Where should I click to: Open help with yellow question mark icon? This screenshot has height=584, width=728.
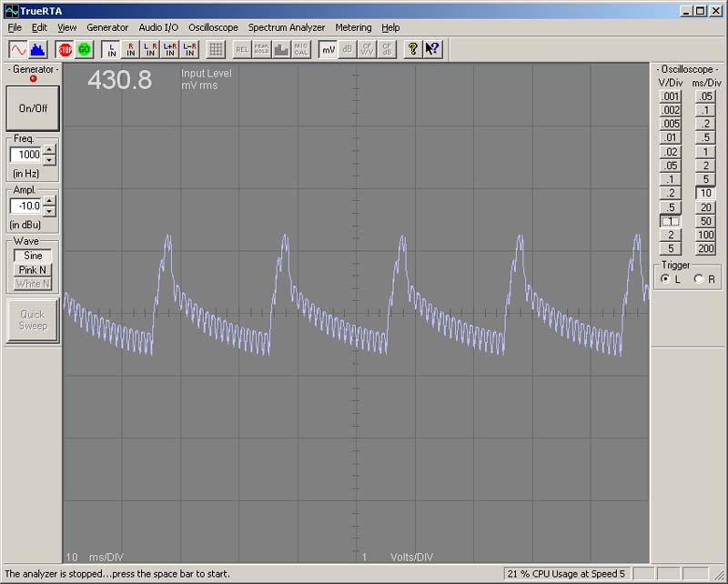click(x=413, y=49)
